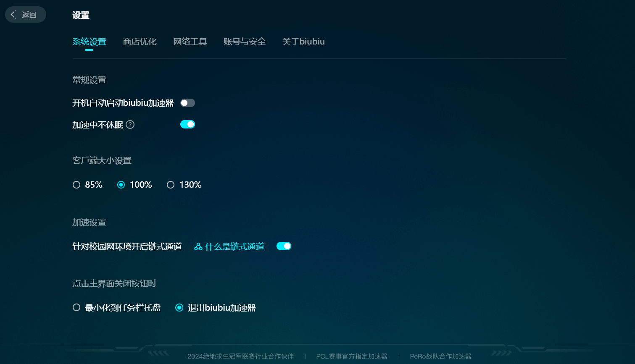This screenshot has width=635, height=364.
Task: Click the chain channel icon before 什么是链式通道
Action: click(198, 247)
